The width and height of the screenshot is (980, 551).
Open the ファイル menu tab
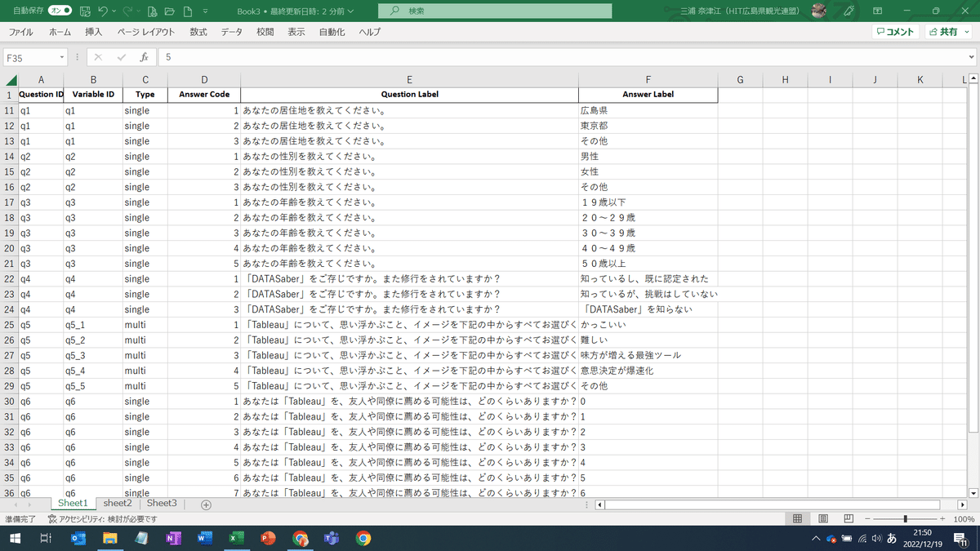tap(20, 32)
